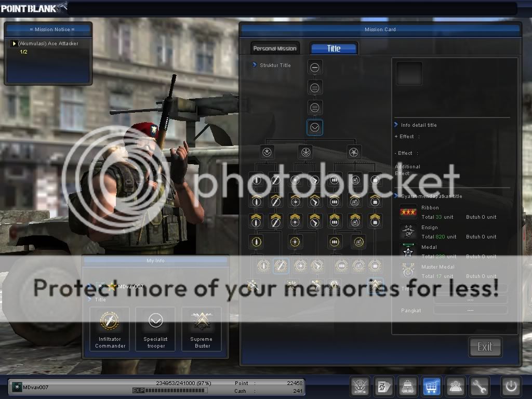Click the '(Akumulasi) Ace Attacker' mission text
532x399 pixels.
(x=48, y=44)
